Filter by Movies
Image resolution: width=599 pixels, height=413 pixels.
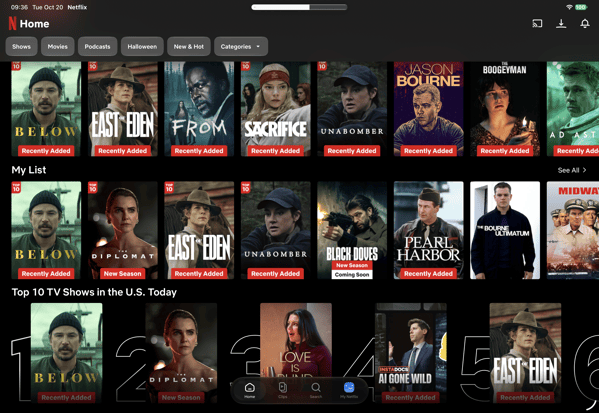click(58, 47)
